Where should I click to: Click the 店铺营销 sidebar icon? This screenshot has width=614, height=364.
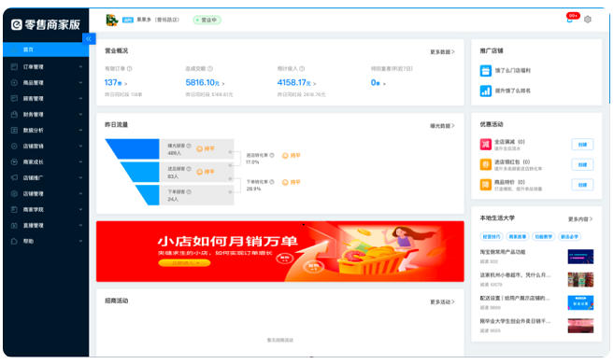14,146
